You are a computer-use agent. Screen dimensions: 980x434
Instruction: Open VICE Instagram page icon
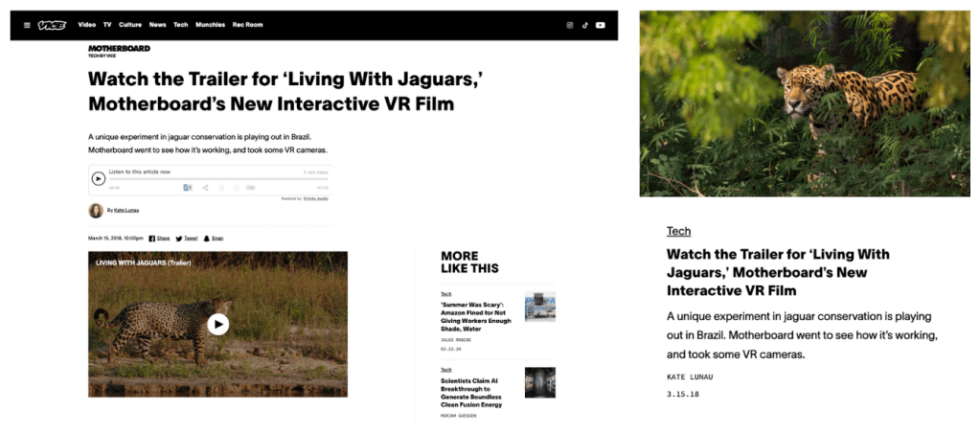coord(569,25)
